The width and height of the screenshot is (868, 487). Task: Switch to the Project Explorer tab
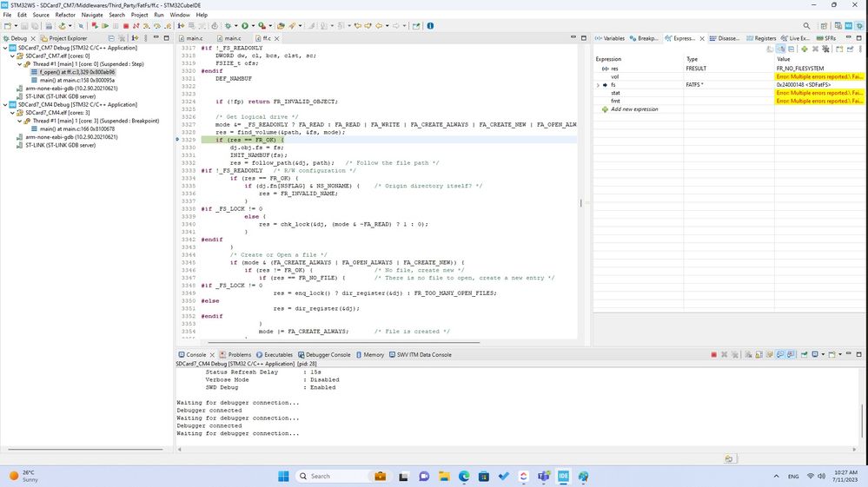(63, 38)
